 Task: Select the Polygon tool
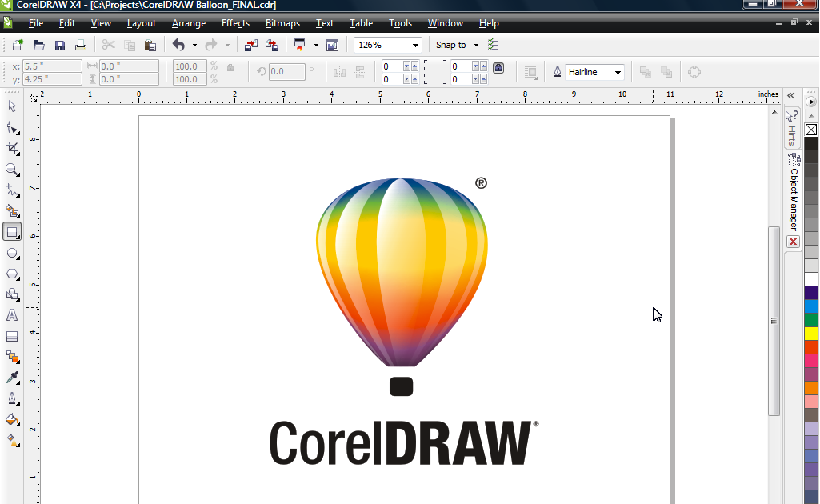point(12,274)
